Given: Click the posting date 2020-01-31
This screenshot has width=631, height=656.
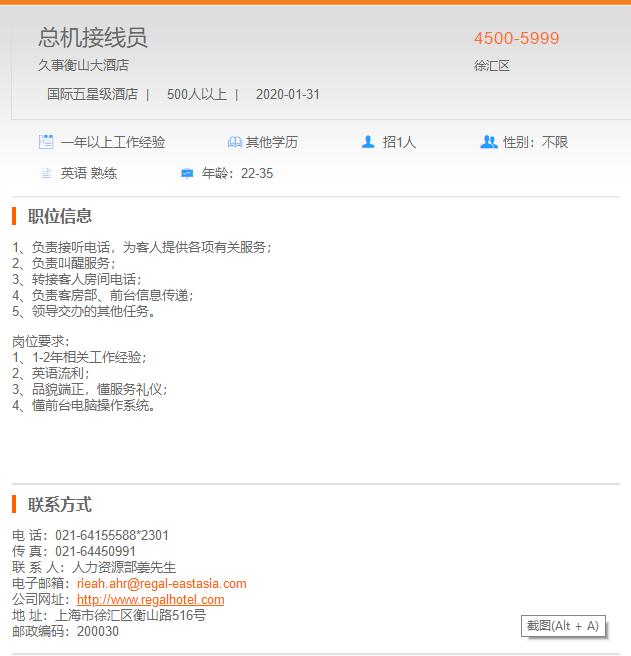Looking at the screenshot, I should 288,94.
